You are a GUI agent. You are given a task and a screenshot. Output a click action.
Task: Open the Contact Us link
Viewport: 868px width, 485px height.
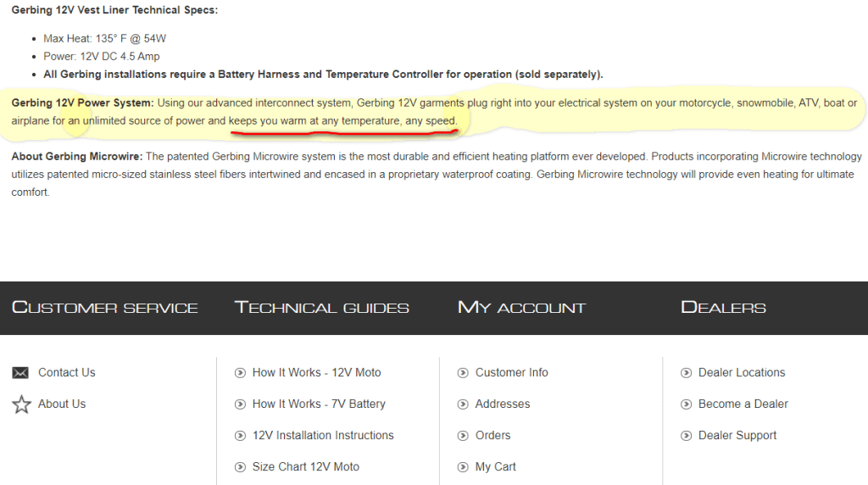[x=66, y=372]
